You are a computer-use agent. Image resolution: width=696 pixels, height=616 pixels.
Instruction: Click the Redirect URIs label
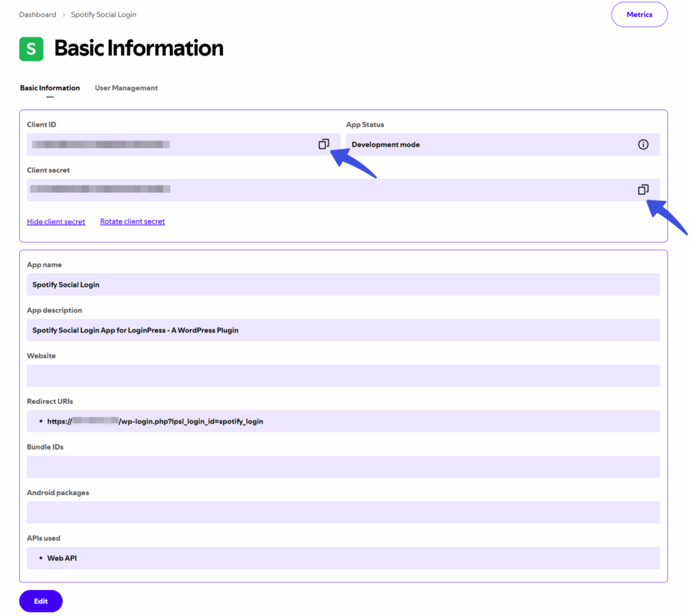click(50, 401)
